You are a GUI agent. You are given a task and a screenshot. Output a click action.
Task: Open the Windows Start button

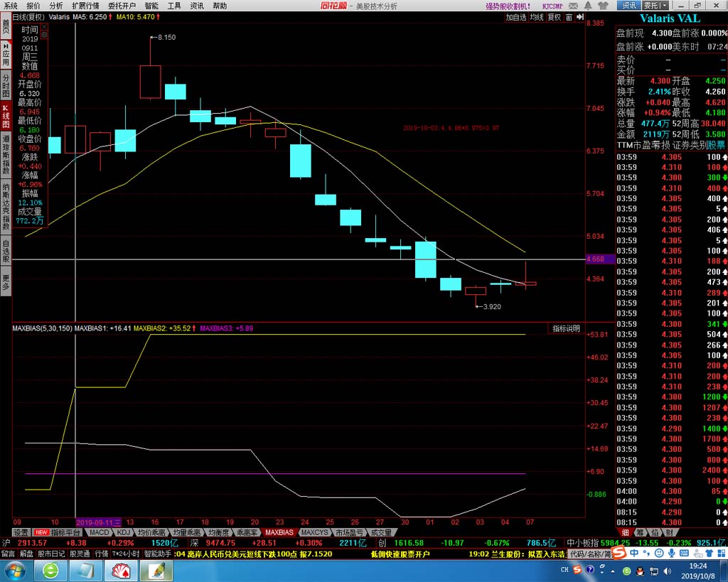14,571
